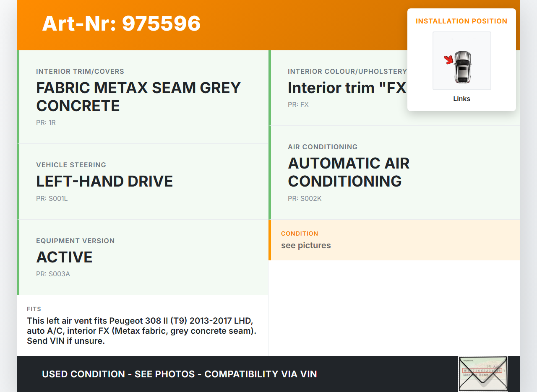Click the "PR: 1R" code
This screenshot has width=537, height=392.
click(46, 123)
